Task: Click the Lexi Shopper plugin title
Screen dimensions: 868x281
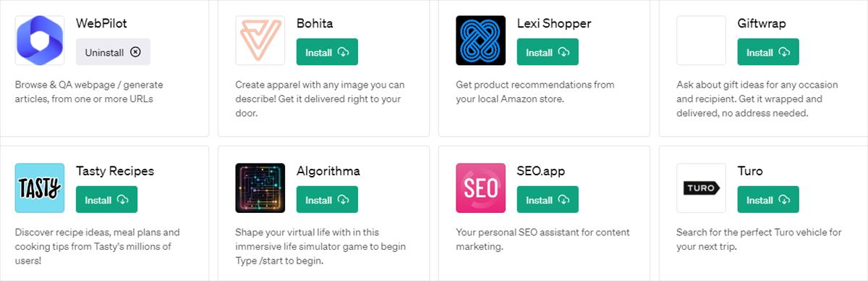Action: 554,24
